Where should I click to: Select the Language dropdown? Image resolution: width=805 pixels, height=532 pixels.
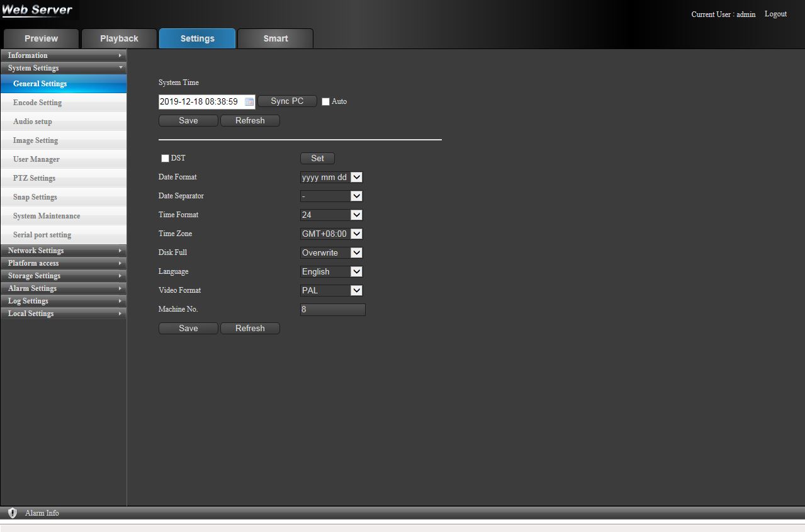(332, 272)
